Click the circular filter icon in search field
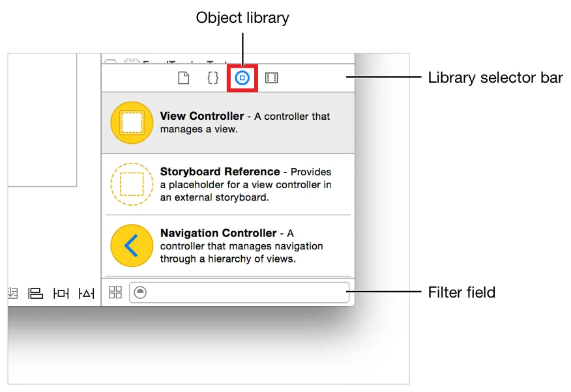This screenshot has width=571, height=392. [140, 292]
